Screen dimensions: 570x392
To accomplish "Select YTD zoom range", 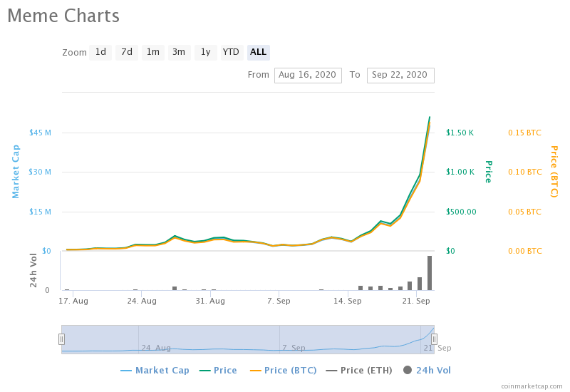I will click(232, 52).
